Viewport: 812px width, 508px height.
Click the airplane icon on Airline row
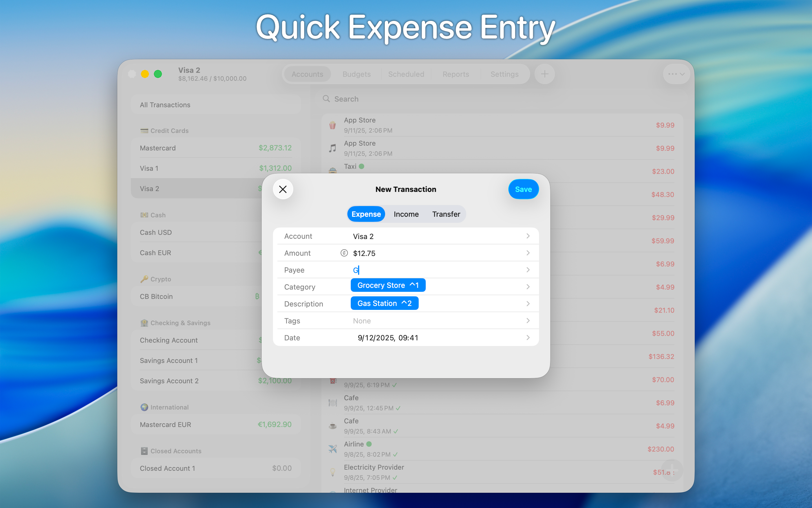[x=332, y=449]
